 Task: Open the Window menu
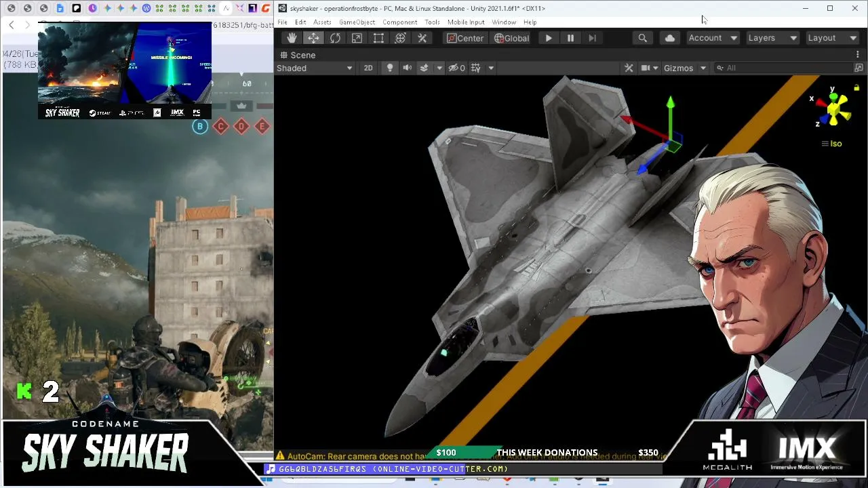click(x=504, y=22)
